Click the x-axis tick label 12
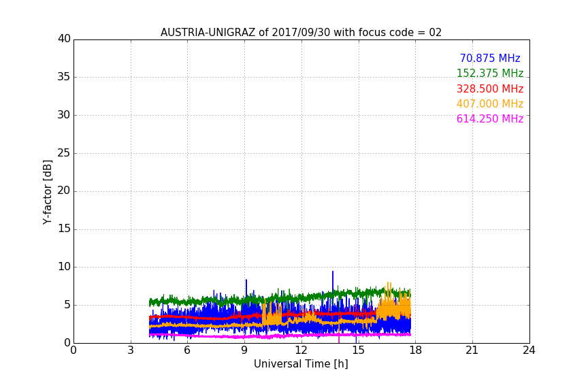The image size is (588, 392). 301,350
